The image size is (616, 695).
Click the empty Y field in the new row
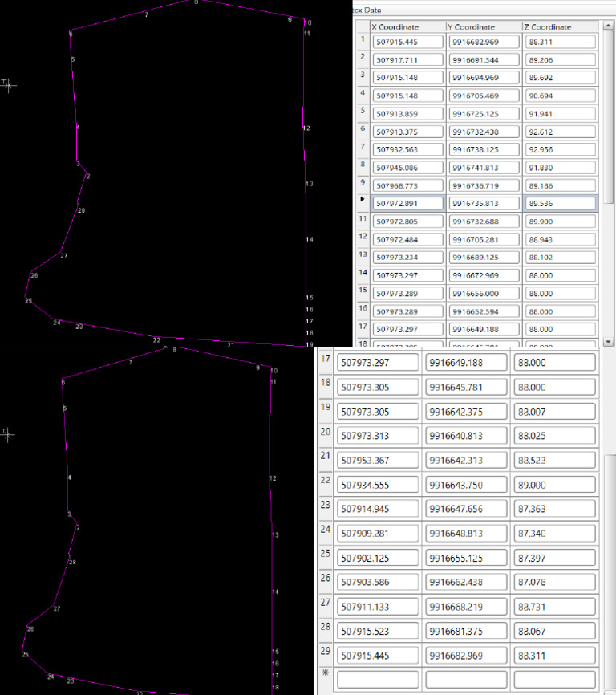tap(466, 679)
